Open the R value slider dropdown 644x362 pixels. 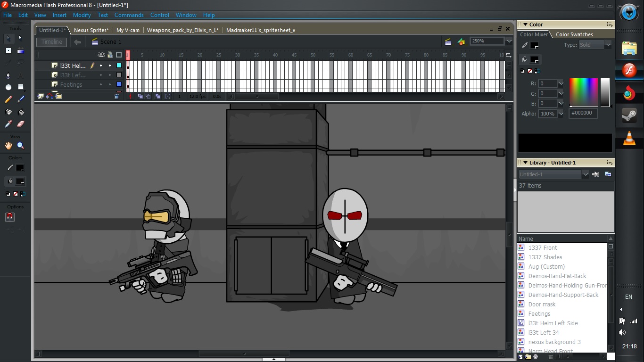(561, 83)
